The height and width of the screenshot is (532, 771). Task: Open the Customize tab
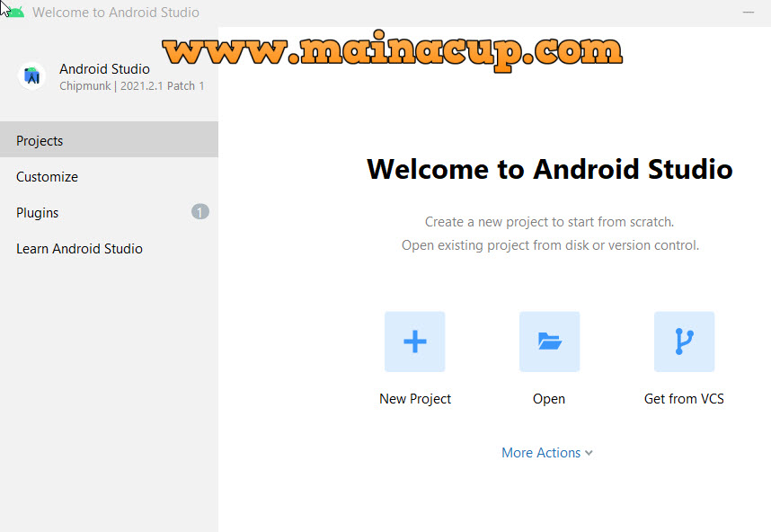click(109, 176)
